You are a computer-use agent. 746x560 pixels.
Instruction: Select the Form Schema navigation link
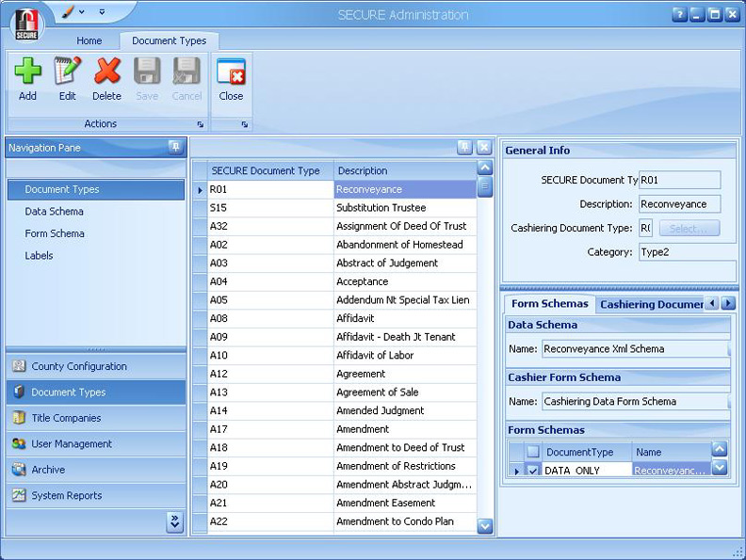55,233
